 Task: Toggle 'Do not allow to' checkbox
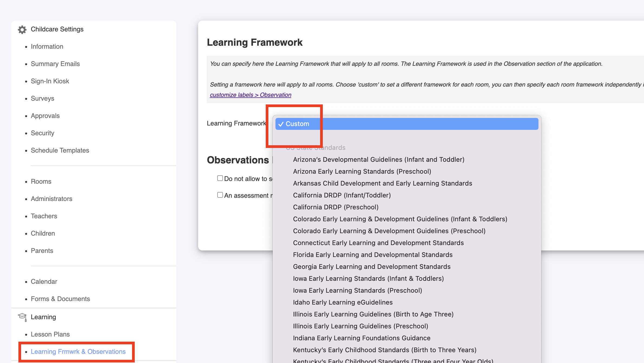pyautogui.click(x=220, y=178)
